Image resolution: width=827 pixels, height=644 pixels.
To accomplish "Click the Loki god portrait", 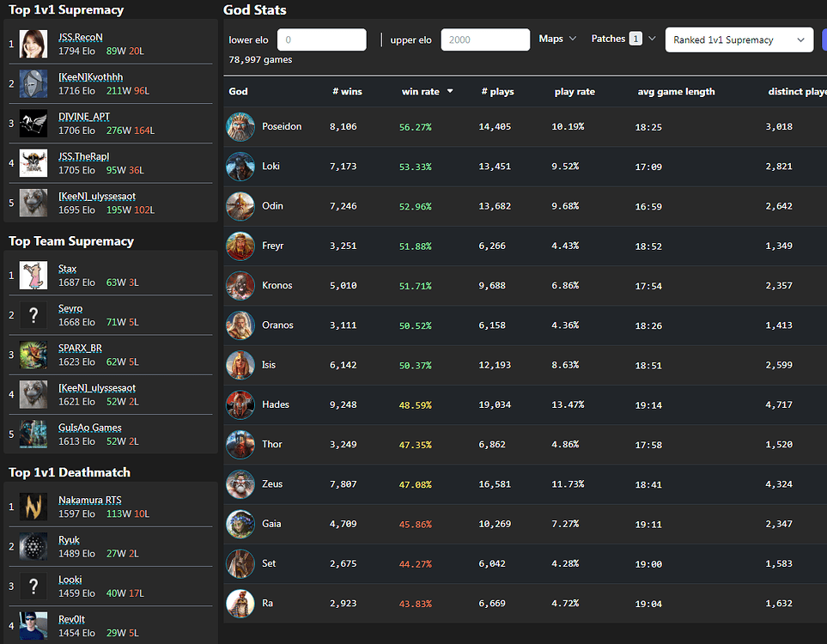I will pyautogui.click(x=240, y=167).
